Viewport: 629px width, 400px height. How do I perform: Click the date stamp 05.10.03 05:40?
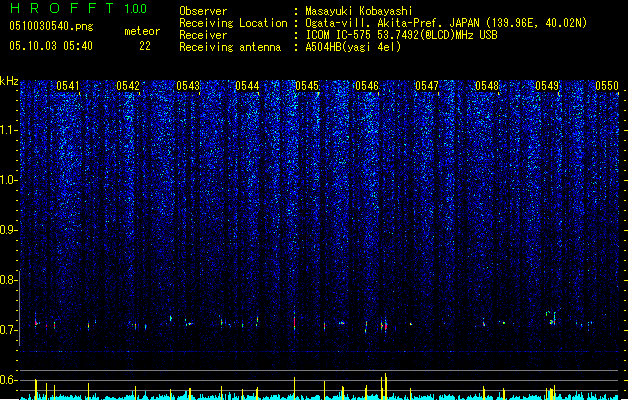(x=51, y=46)
